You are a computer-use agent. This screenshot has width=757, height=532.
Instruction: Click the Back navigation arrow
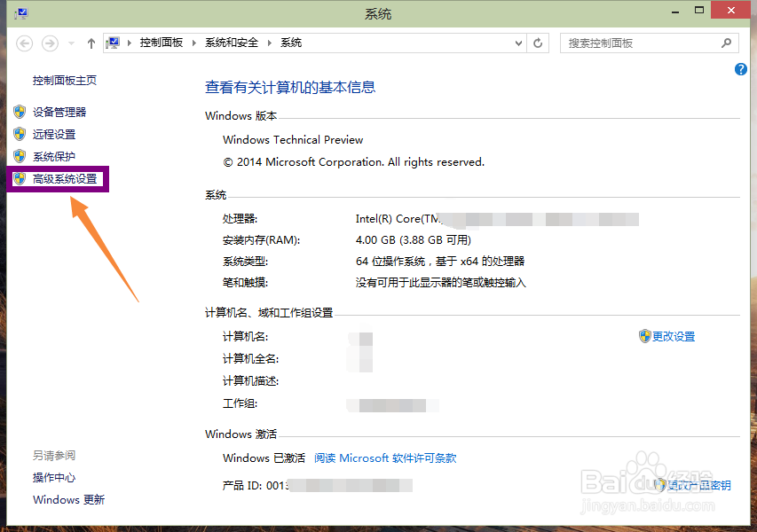[25, 43]
